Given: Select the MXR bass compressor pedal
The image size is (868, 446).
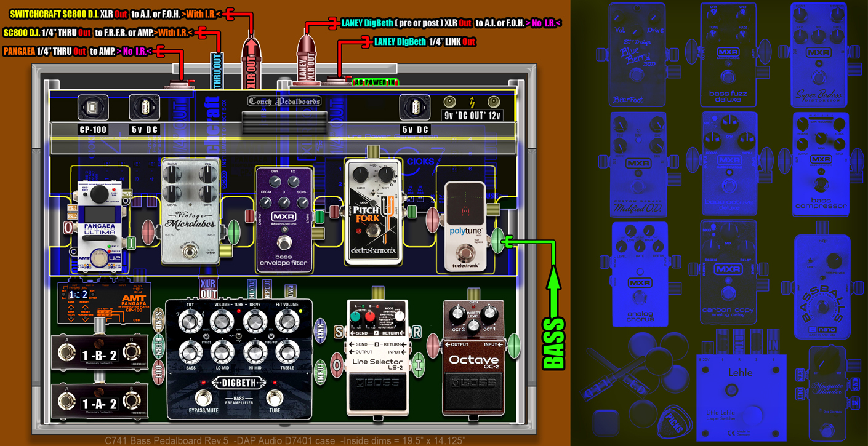Looking at the screenshot, I should coord(821,164).
